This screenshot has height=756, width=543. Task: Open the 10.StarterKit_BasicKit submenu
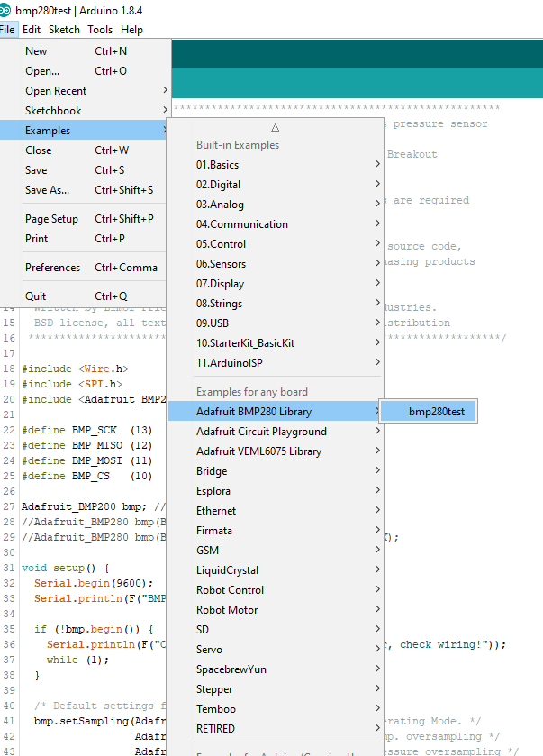pyautogui.click(x=276, y=342)
